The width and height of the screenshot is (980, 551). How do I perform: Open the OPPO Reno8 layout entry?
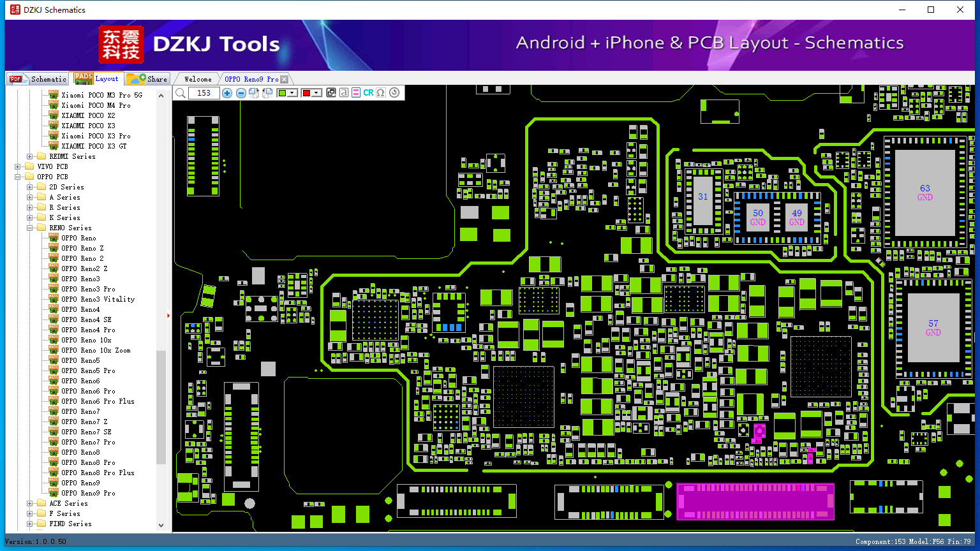pos(80,452)
